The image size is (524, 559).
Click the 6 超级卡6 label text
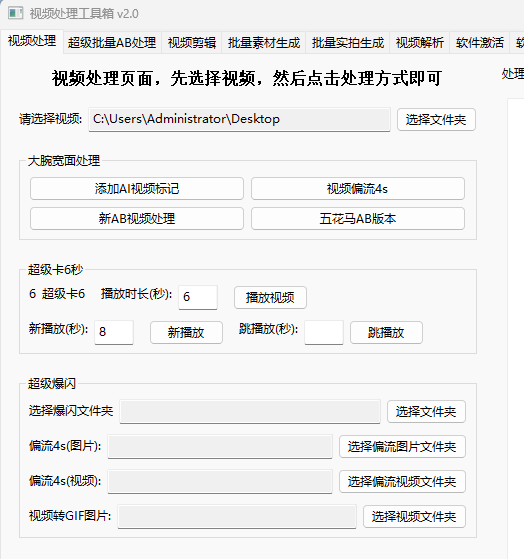coord(57,294)
